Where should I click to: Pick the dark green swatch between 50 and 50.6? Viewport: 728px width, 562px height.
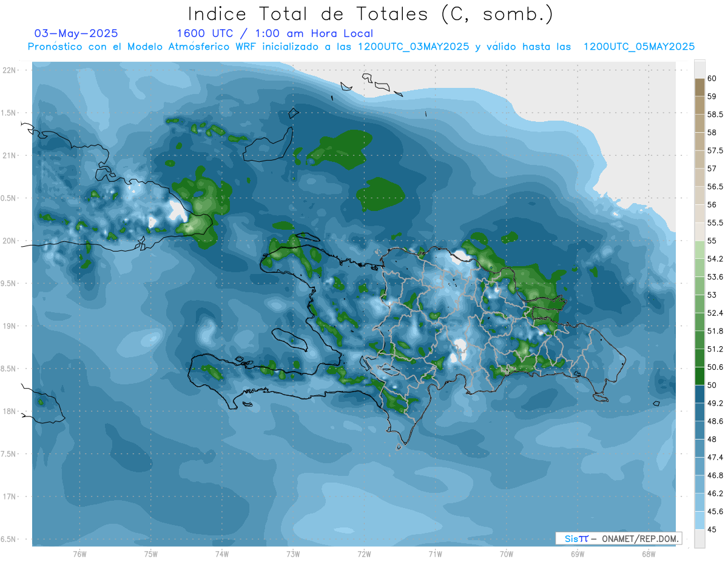[699, 376]
